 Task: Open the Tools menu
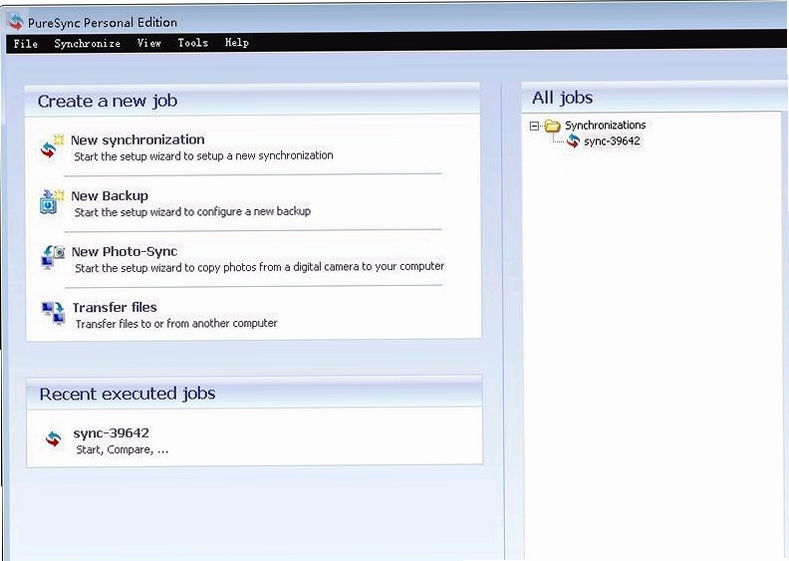point(193,43)
